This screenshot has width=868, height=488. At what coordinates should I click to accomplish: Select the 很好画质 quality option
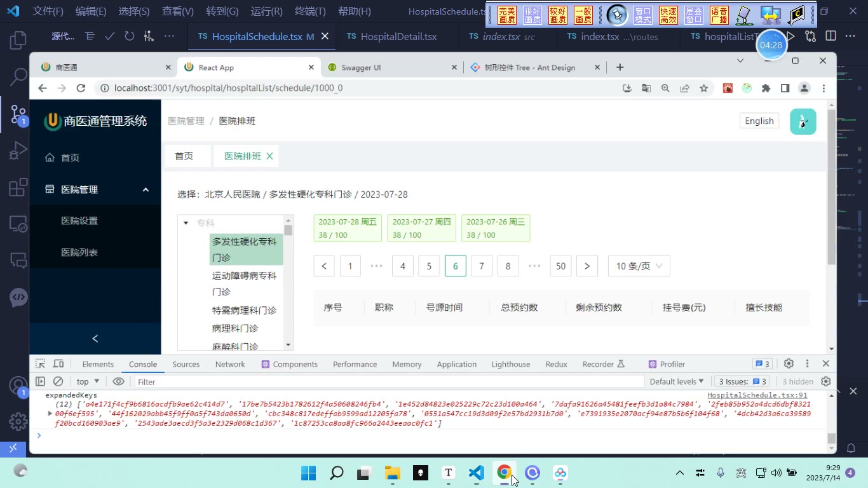pyautogui.click(x=532, y=15)
